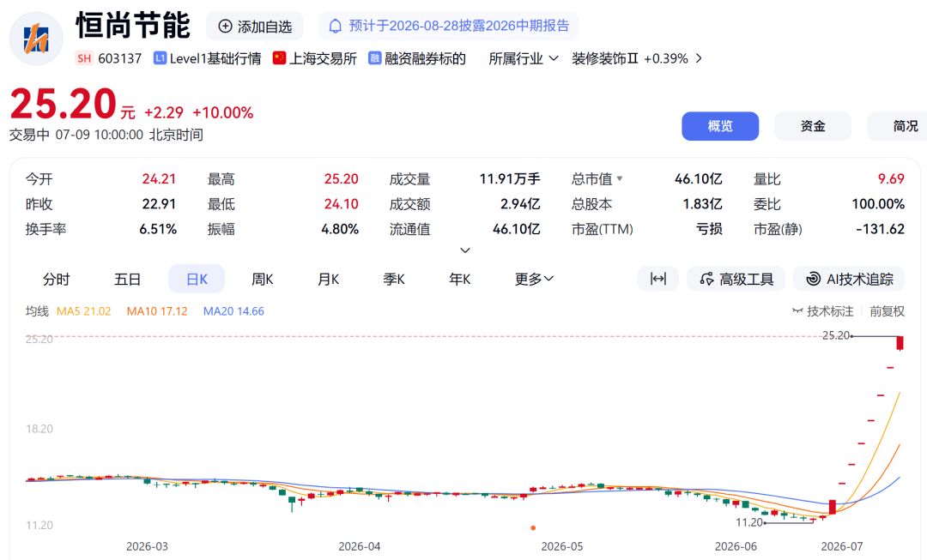The width and height of the screenshot is (927, 560).
Task: Click the 总股本 value 1.83亿
Action: tap(702, 204)
